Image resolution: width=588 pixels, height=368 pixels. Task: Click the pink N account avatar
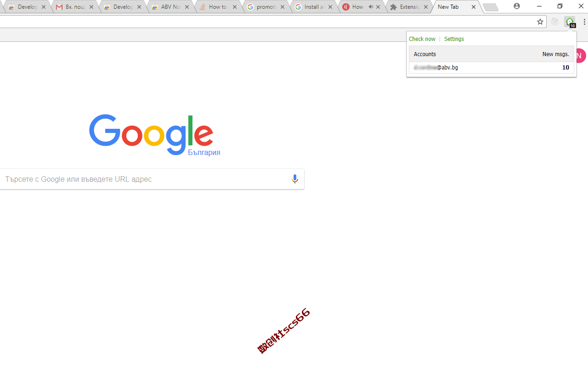tap(580, 56)
